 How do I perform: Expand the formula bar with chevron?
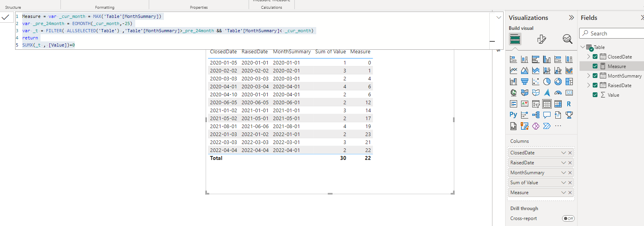[498, 17]
